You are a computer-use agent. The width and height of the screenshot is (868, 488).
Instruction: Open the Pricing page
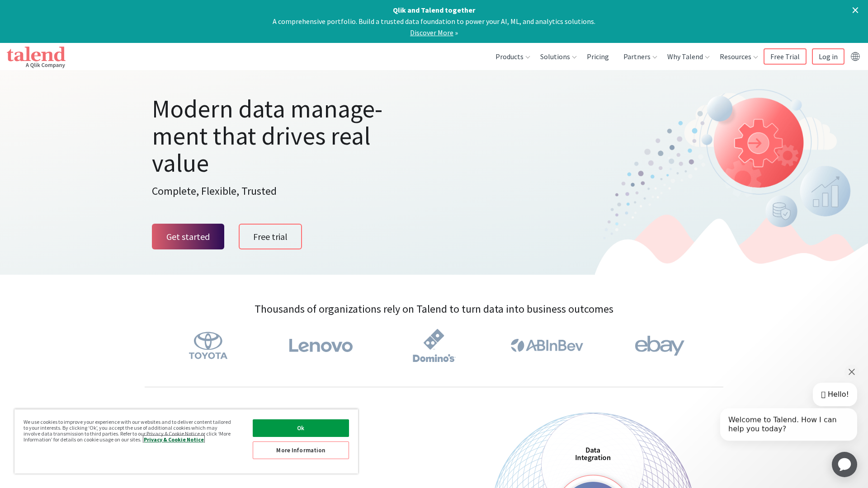coord(598,56)
